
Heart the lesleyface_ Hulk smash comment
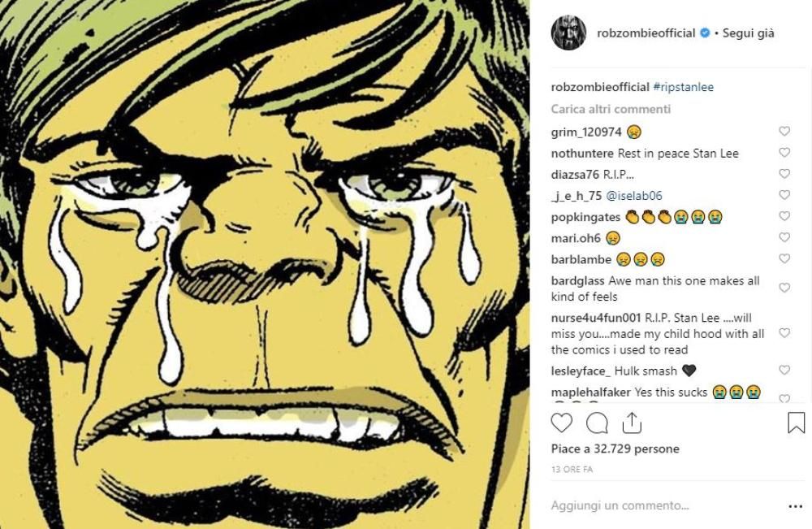coord(784,370)
